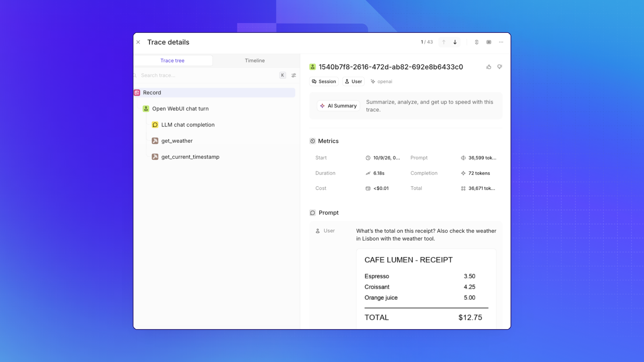
Task: Go to the previous trace arrow
Action: point(444,42)
